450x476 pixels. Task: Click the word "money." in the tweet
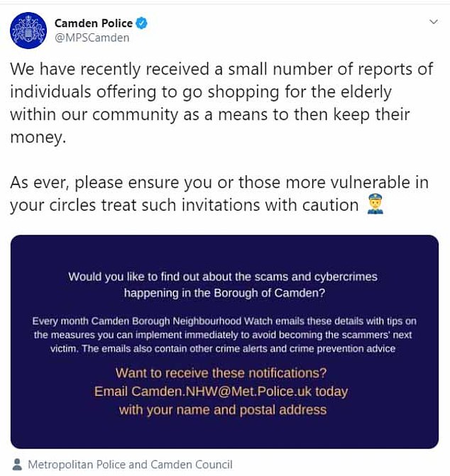[38, 138]
